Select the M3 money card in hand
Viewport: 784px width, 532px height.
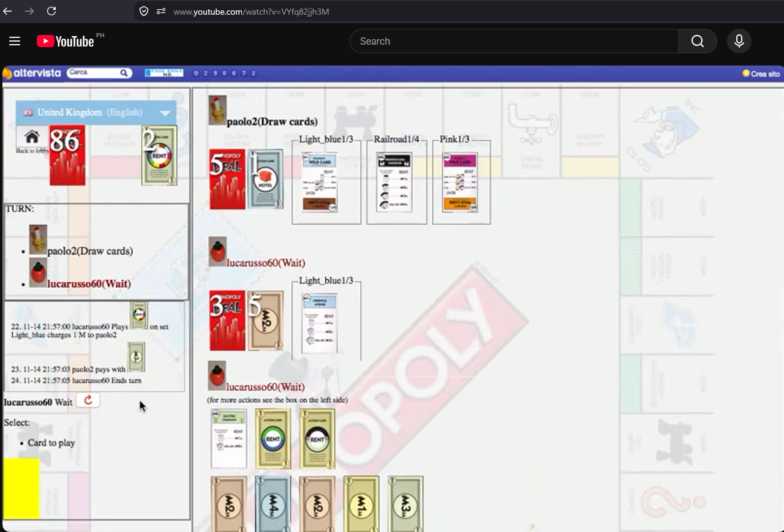point(405,504)
